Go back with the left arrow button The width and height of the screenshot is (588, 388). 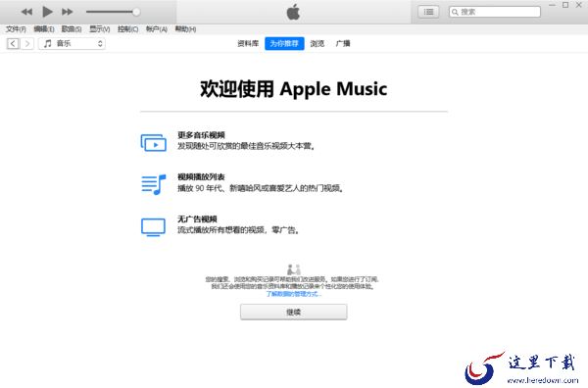tap(13, 44)
